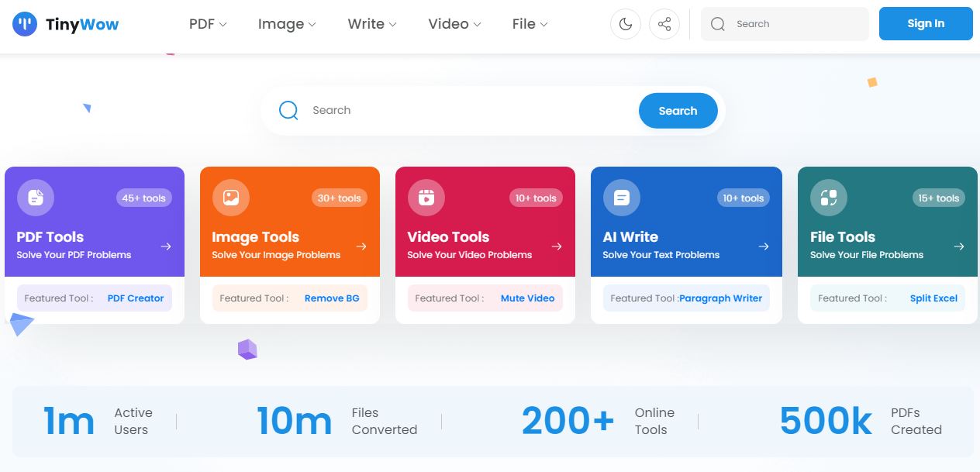Image resolution: width=980 pixels, height=472 pixels.
Task: Click 'Solve Your PDF Problems' text
Action: coord(74,255)
